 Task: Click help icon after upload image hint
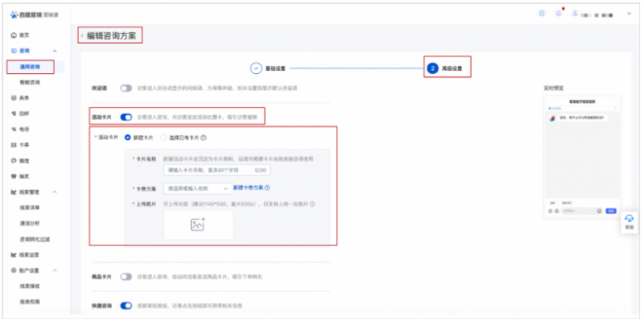(312, 204)
